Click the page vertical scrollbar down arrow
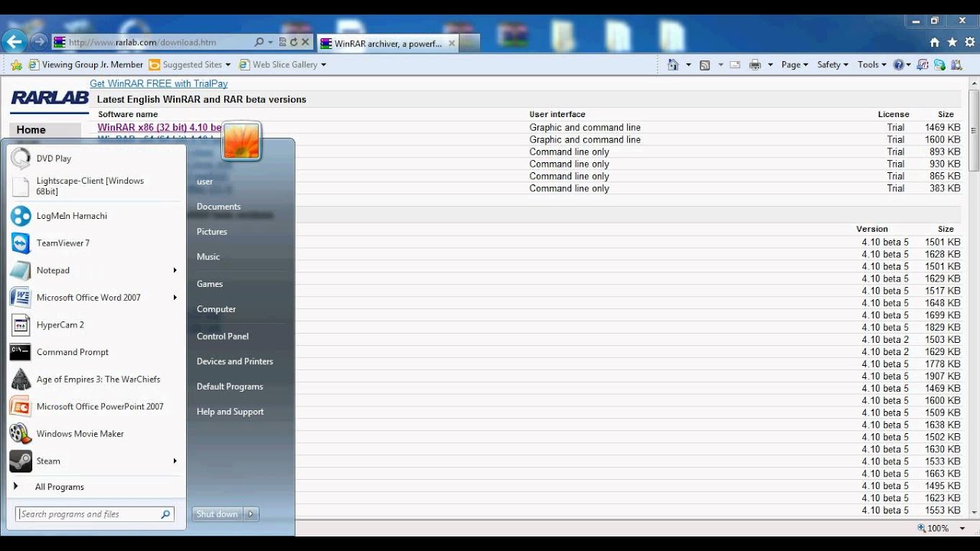The width and height of the screenshot is (980, 551). [974, 512]
